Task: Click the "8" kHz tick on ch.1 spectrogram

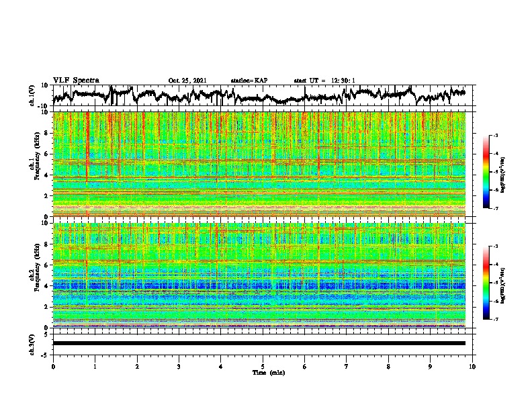Action: [46, 133]
